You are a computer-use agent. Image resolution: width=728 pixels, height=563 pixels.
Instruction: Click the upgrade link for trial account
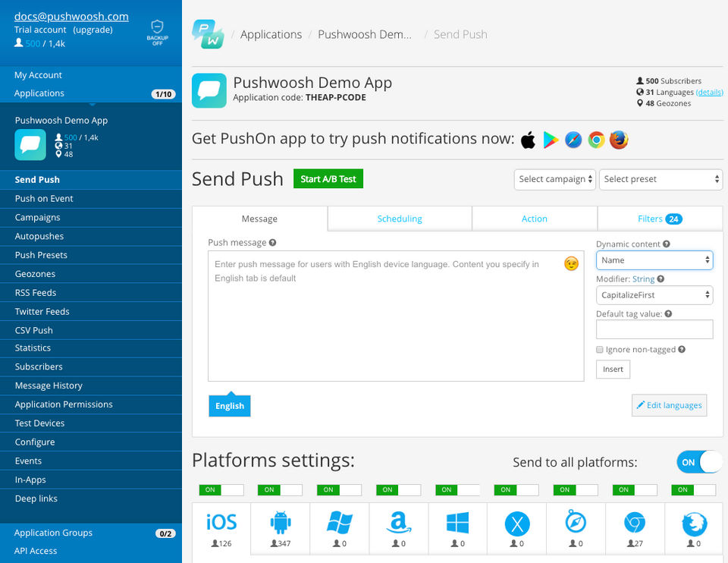point(93,30)
